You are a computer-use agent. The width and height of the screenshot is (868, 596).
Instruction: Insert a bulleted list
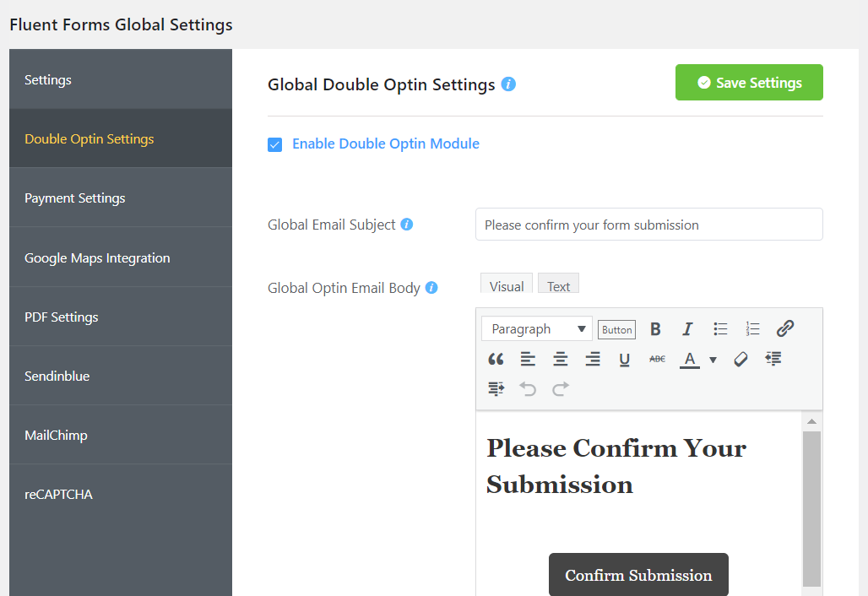pos(719,328)
